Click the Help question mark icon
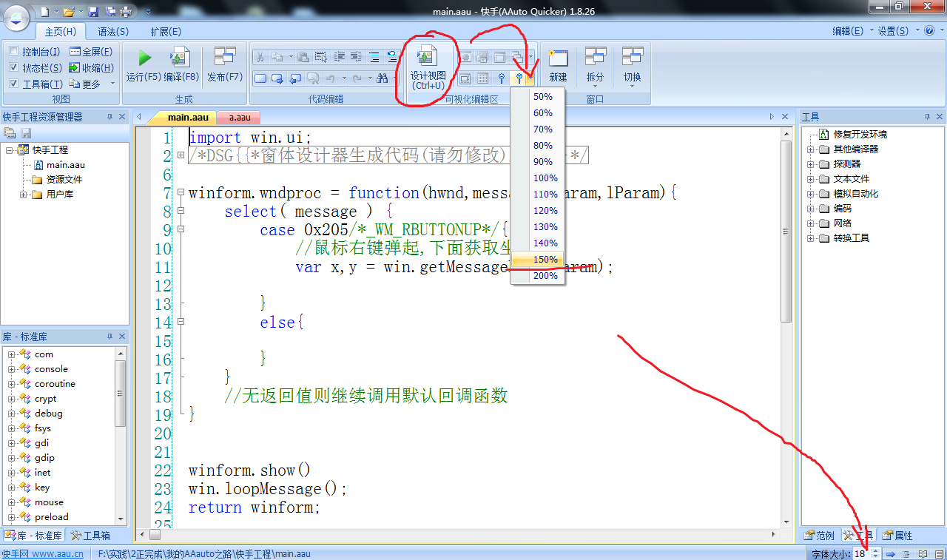Viewport: 947px width, 560px height. pos(929,30)
